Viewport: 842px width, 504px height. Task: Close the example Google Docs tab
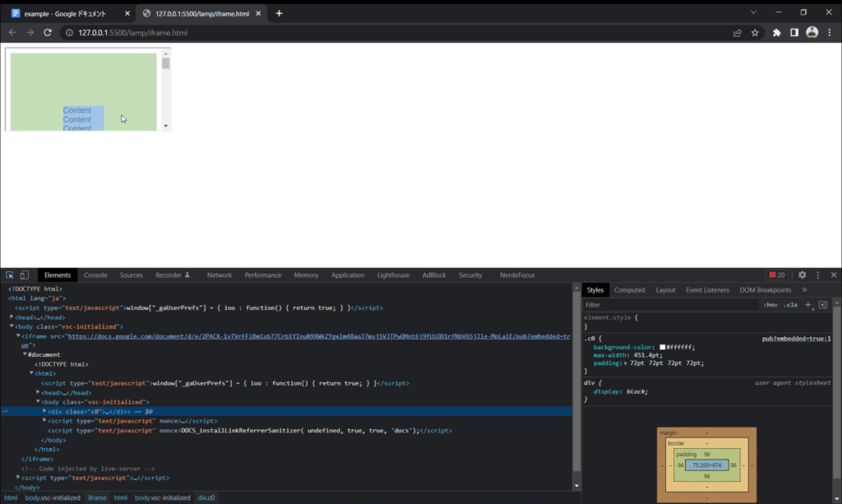pos(127,13)
